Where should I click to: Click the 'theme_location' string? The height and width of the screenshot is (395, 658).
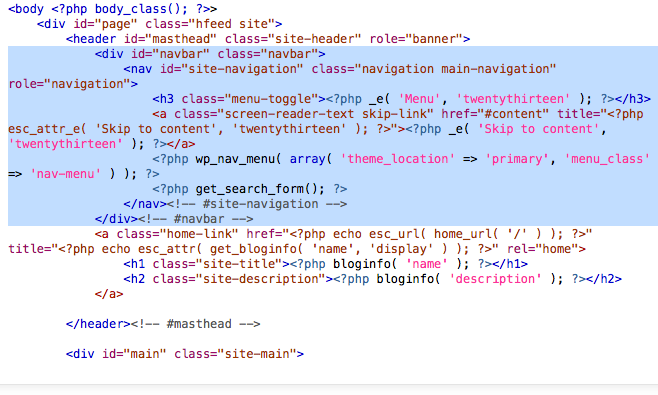pos(397,160)
